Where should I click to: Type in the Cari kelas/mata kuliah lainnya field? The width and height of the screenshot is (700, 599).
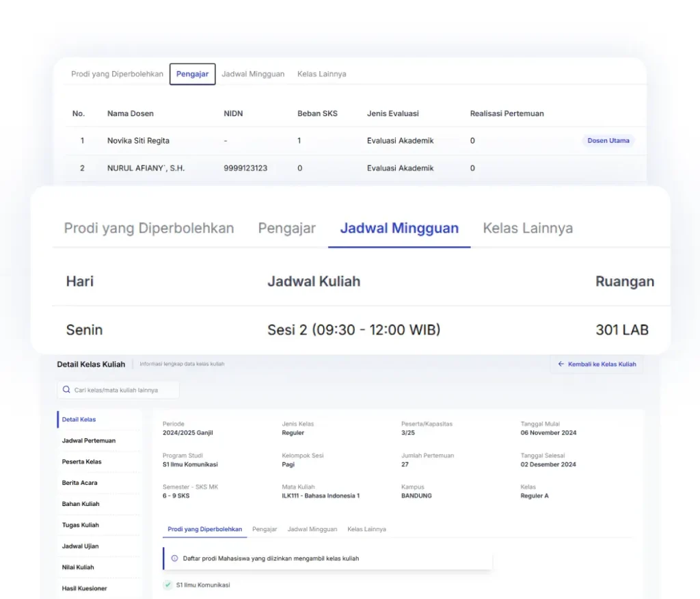pos(123,390)
